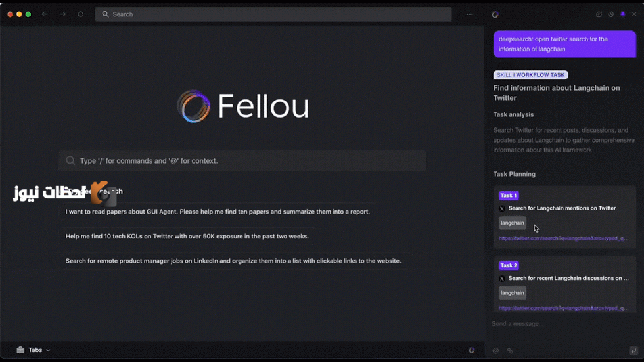Click the purple pin icon in panel header
Screen dimensions: 644x362
point(623,14)
